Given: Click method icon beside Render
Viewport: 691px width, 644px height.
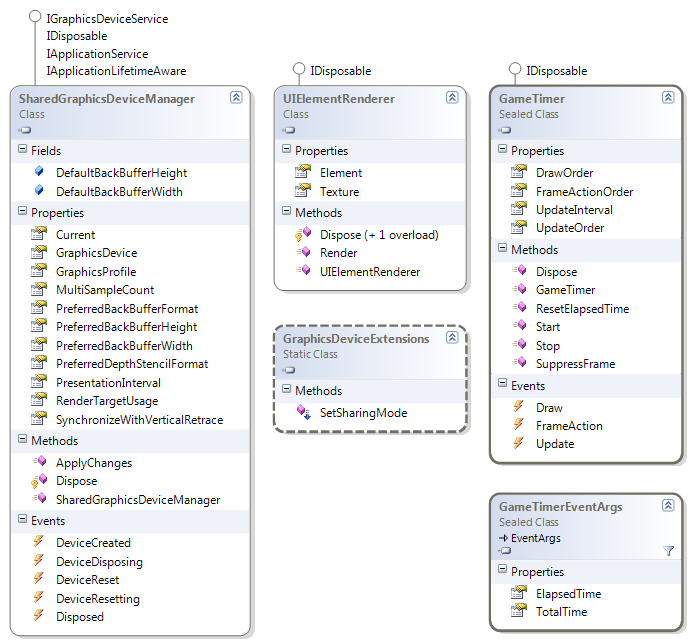Looking at the screenshot, I should 303,252.
